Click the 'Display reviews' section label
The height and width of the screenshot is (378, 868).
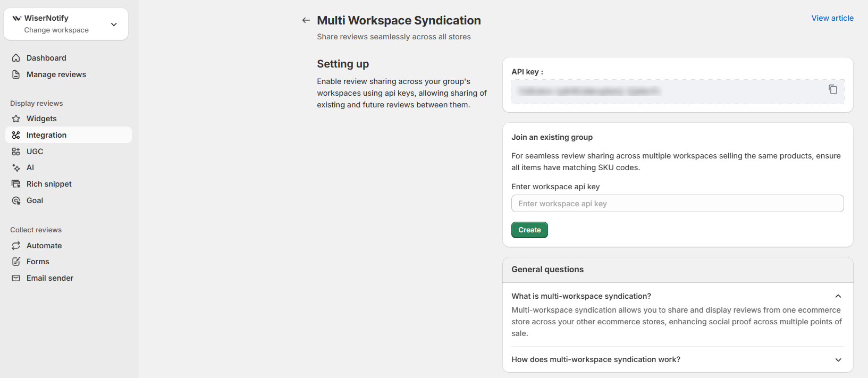tap(36, 103)
